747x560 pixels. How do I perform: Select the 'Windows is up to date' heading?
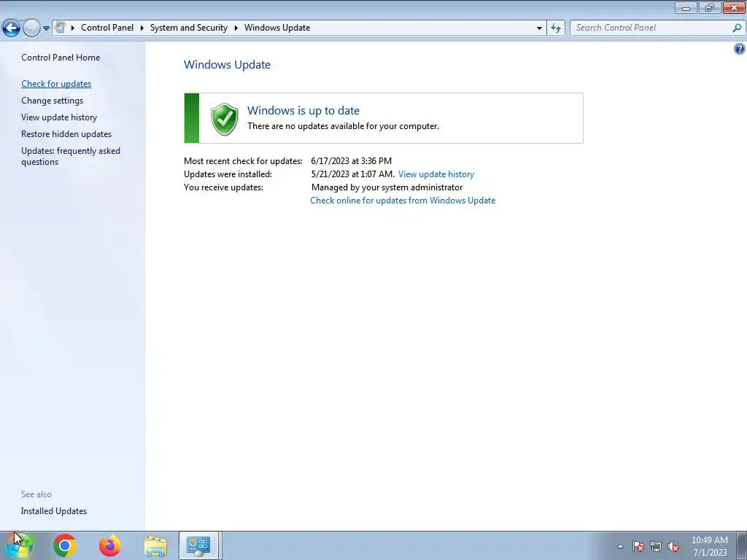[303, 111]
